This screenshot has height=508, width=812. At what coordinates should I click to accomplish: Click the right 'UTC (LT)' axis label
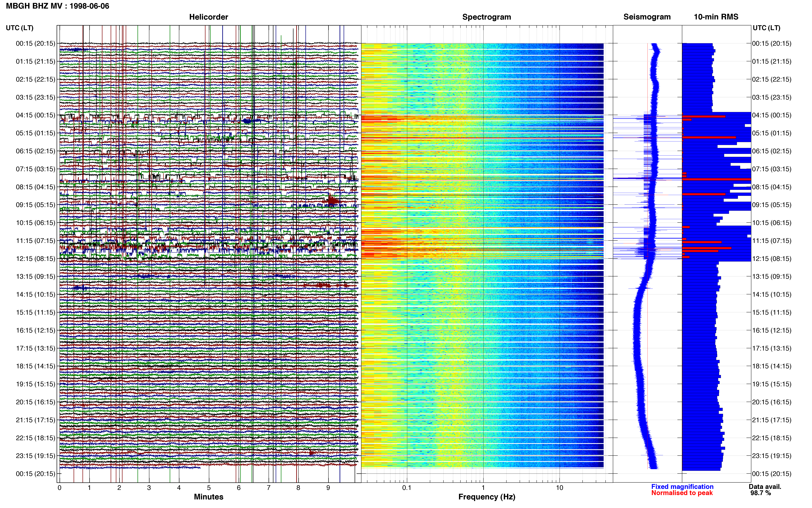[766, 28]
